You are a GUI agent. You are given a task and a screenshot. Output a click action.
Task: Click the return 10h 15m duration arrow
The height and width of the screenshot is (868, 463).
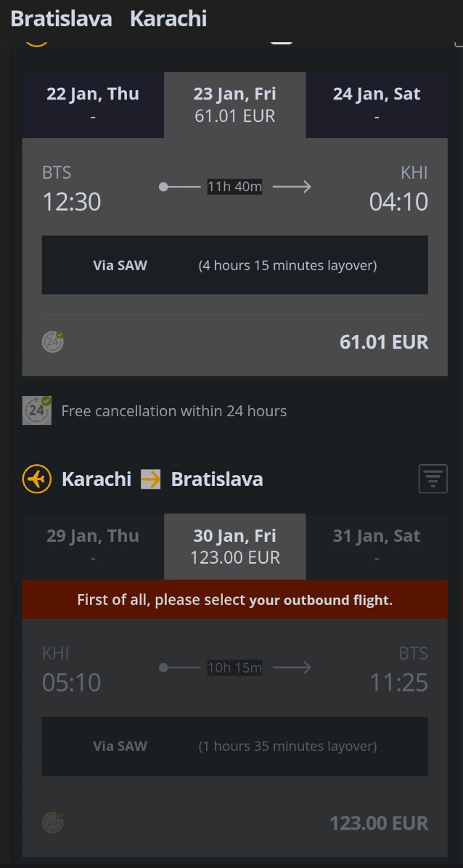[x=234, y=668]
